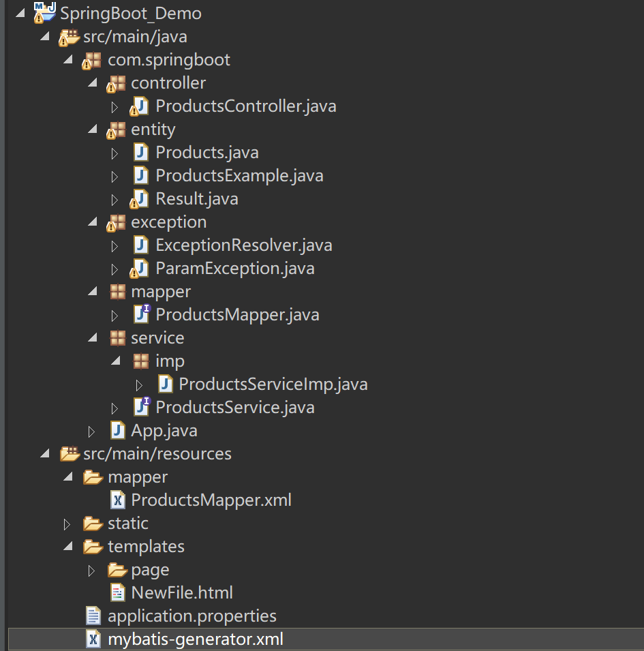Select the ExceptionResolver.java label
The width and height of the screenshot is (644, 651).
point(244,245)
